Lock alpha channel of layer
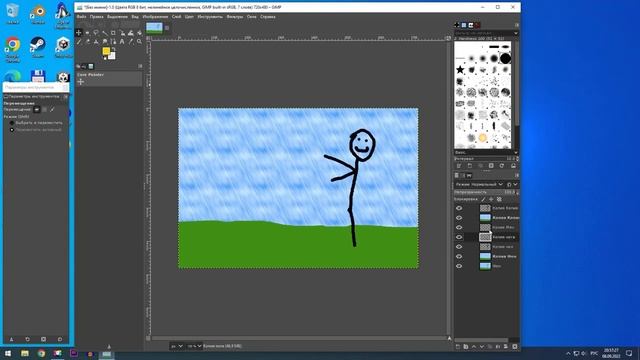The height and width of the screenshot is (360, 640). (x=499, y=199)
